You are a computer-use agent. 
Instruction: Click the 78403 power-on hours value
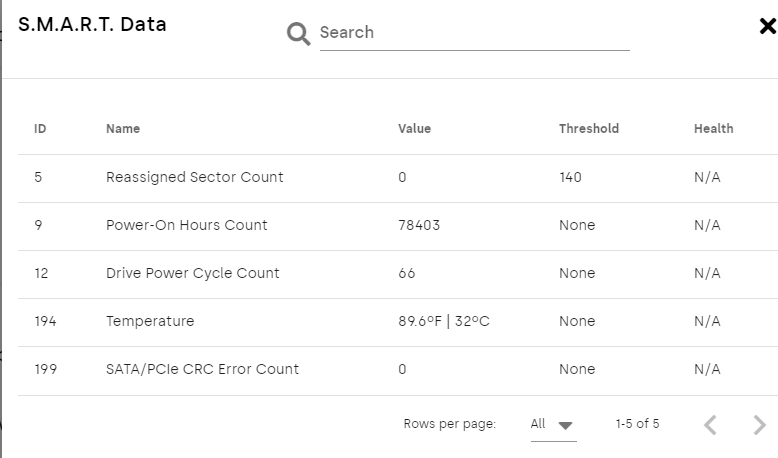click(x=419, y=225)
